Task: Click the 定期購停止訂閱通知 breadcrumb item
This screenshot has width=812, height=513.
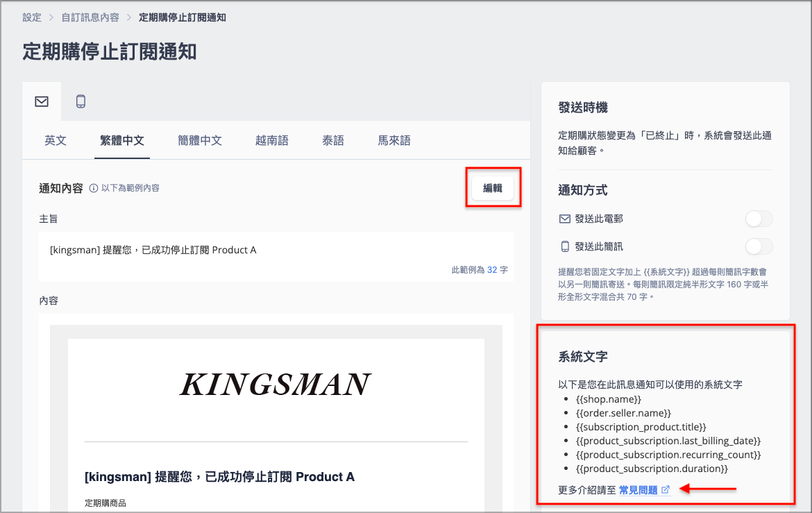Action: click(183, 17)
